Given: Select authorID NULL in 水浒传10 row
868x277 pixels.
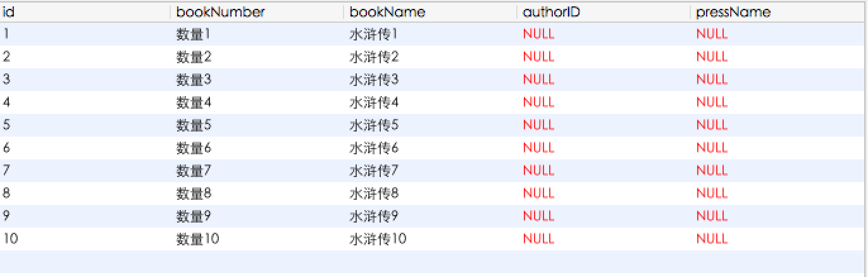Looking at the screenshot, I should pos(604,239).
